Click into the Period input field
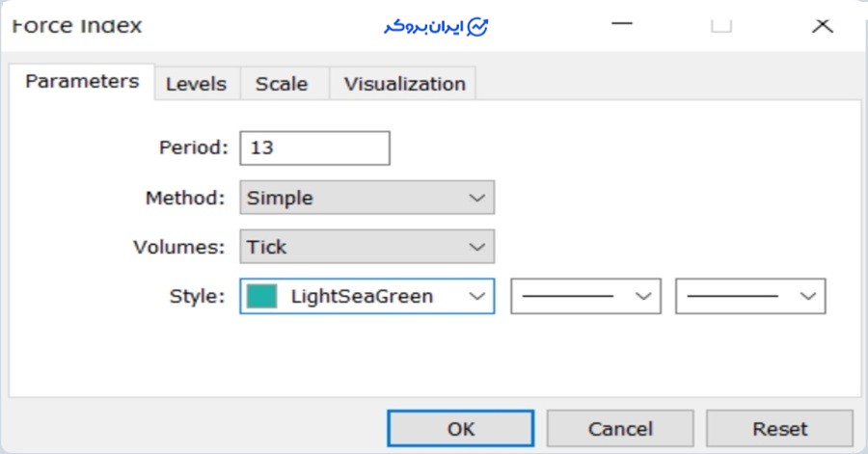 314,148
